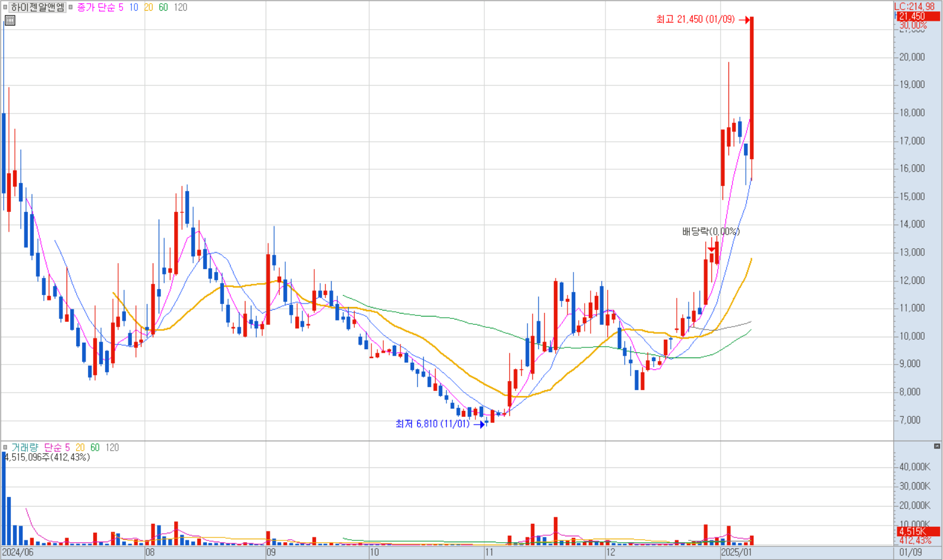This screenshot has height=560, width=943.
Task: Click the 2025/01 date axis label
Action: pos(736,552)
